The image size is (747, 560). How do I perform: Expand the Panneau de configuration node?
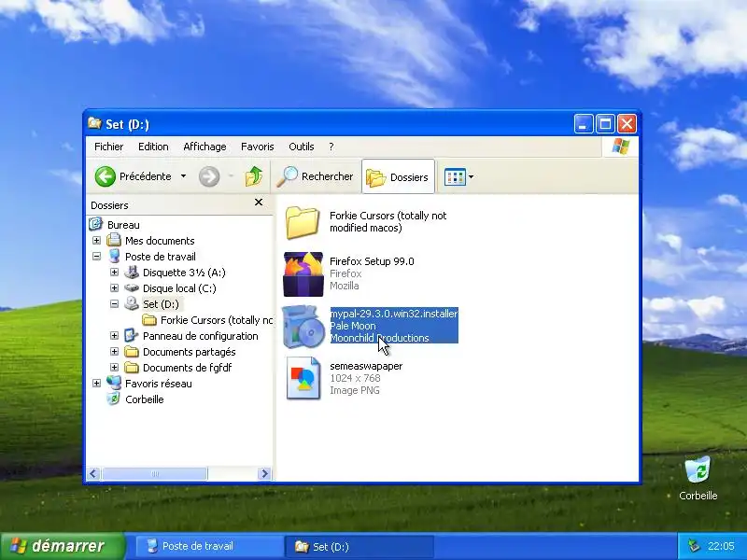tap(114, 336)
